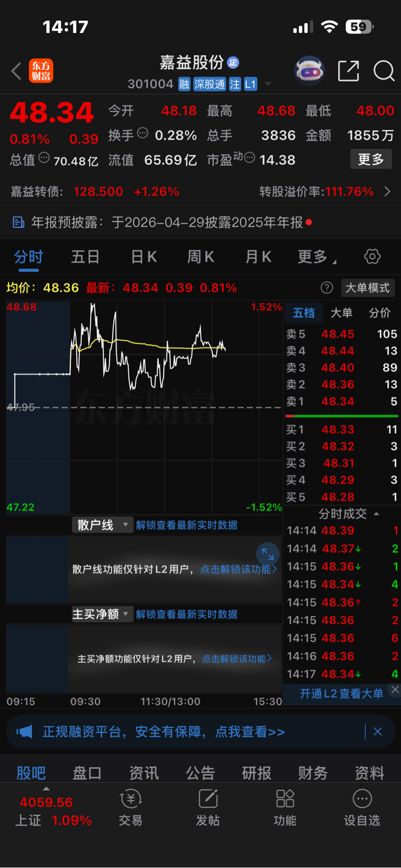Tap 解锁查看最新实时数据 link beside 散户线
Viewport: 401px width, 868px height.
tap(186, 525)
